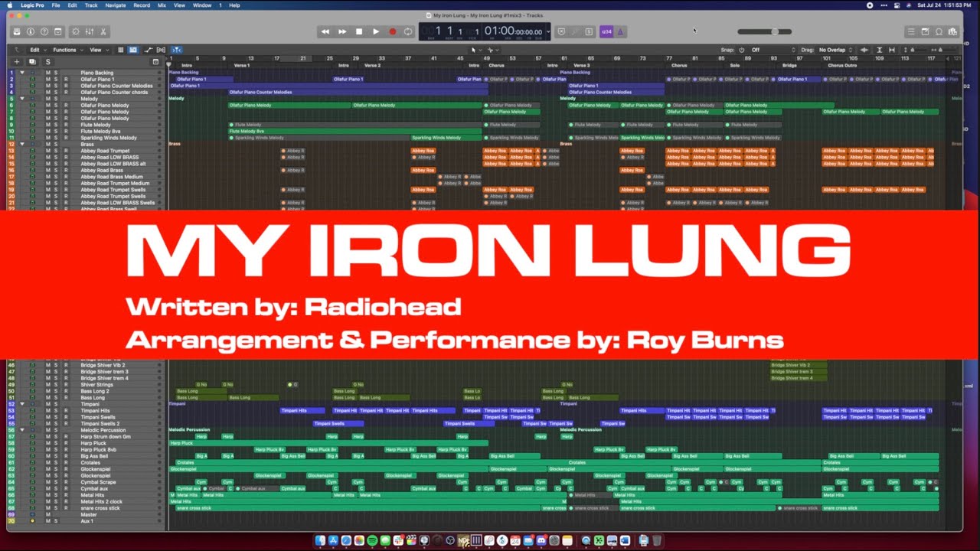
Task: Toggle the Replace mode button
Action: point(561,31)
